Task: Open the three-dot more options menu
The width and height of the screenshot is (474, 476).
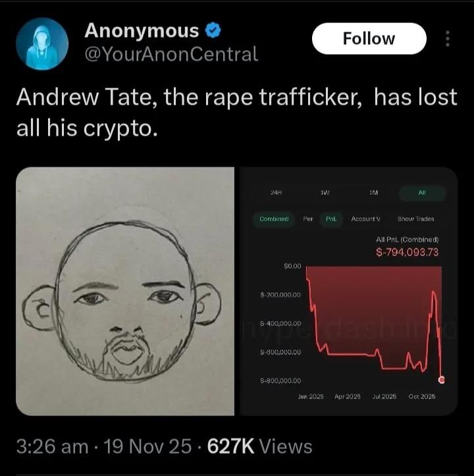Action: tap(447, 39)
